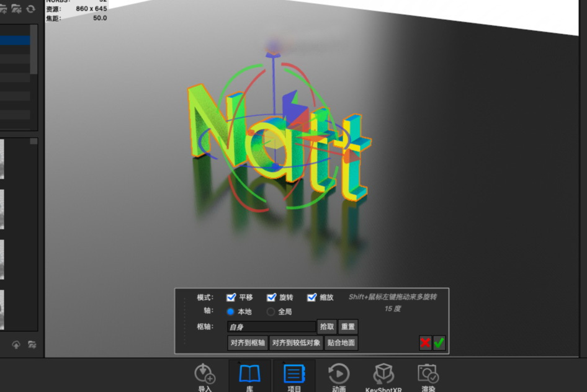Viewport: 587px width, 392px height.
Task: Select the 全局 (Global) axis radio button
Action: [x=271, y=312]
